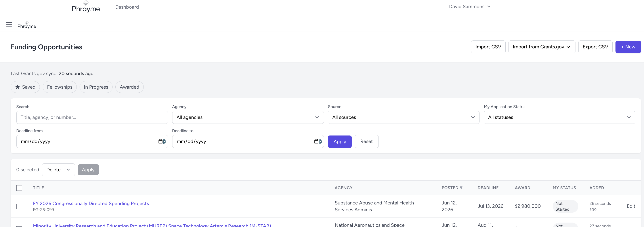644x227 pixels.
Task: Click the Last Grants.gov sync status text
Action: tap(52, 74)
